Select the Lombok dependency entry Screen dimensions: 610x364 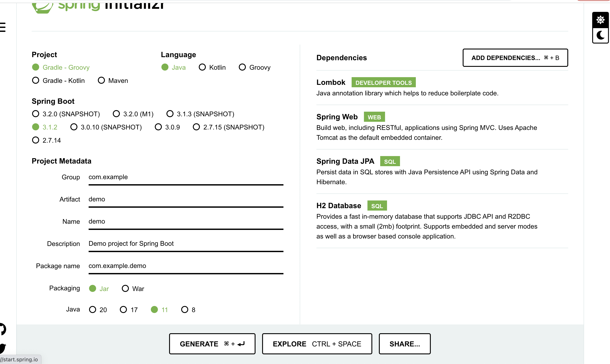[x=442, y=87]
